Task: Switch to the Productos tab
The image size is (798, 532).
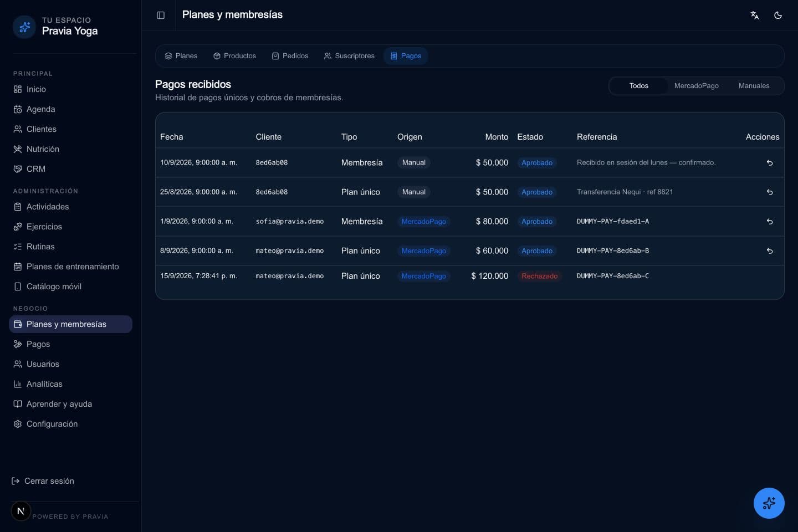Action: 235,56
